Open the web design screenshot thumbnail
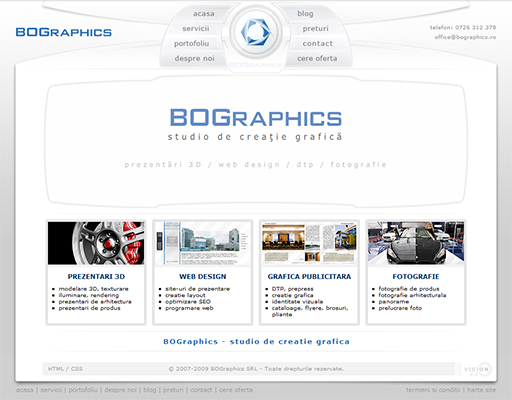Viewport: 512px width, 400px height. 203,243
